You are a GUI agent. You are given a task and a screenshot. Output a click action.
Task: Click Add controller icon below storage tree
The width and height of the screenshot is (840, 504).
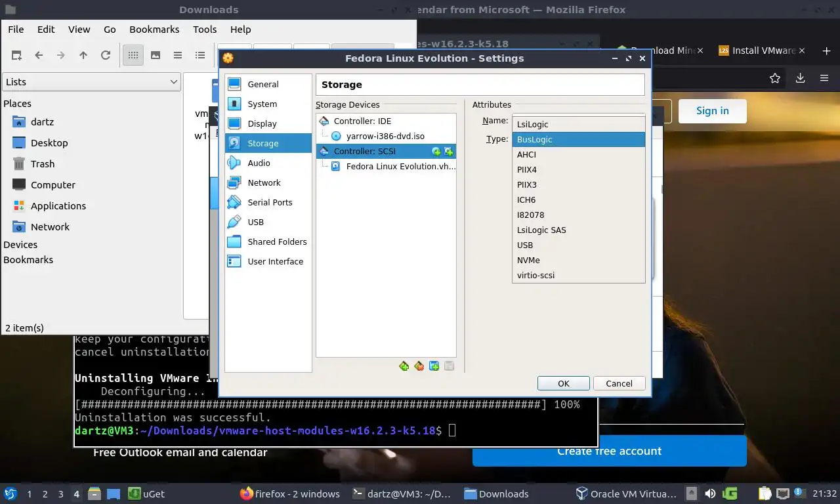pyautogui.click(x=404, y=366)
